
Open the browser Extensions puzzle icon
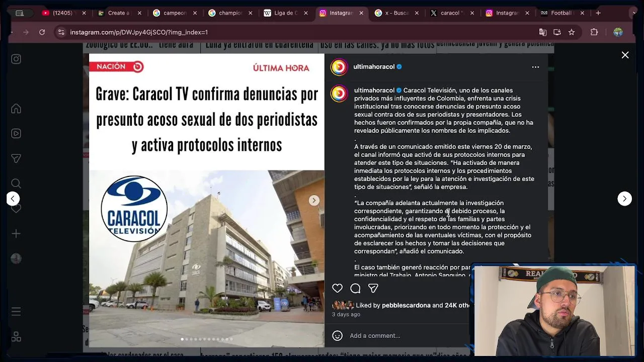point(594,32)
